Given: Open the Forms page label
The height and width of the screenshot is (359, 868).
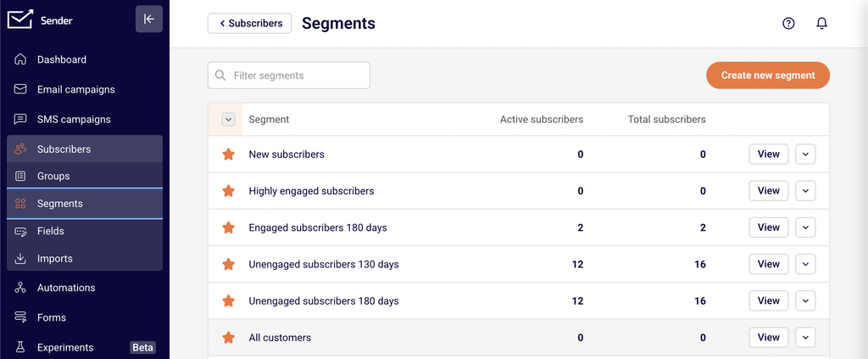Looking at the screenshot, I should (x=52, y=317).
